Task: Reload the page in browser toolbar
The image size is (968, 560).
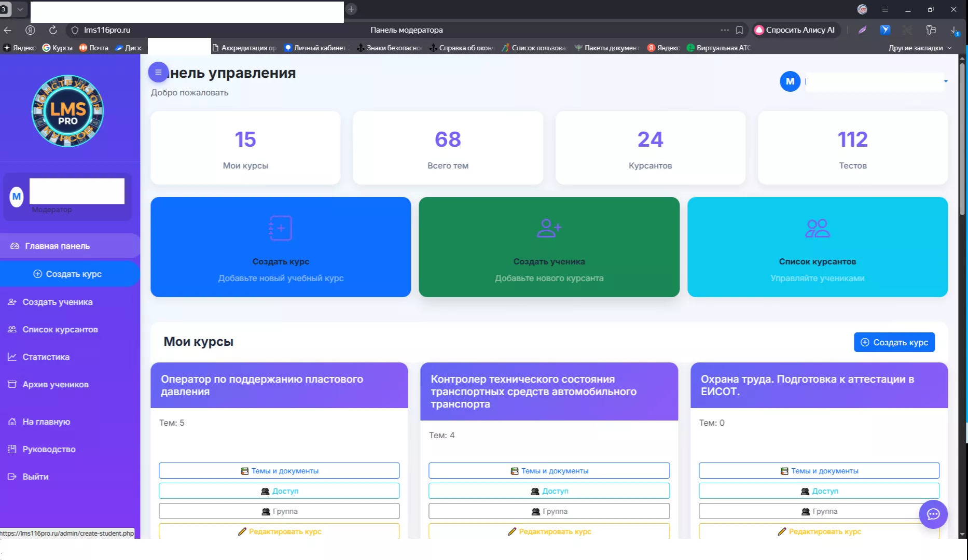Action: coord(53,30)
